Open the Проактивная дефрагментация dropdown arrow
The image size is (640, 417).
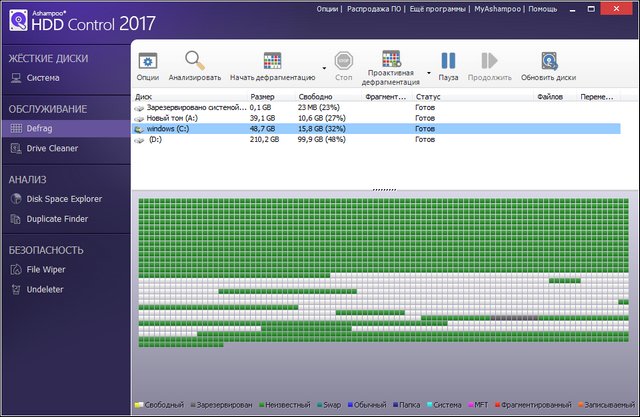[x=429, y=72]
